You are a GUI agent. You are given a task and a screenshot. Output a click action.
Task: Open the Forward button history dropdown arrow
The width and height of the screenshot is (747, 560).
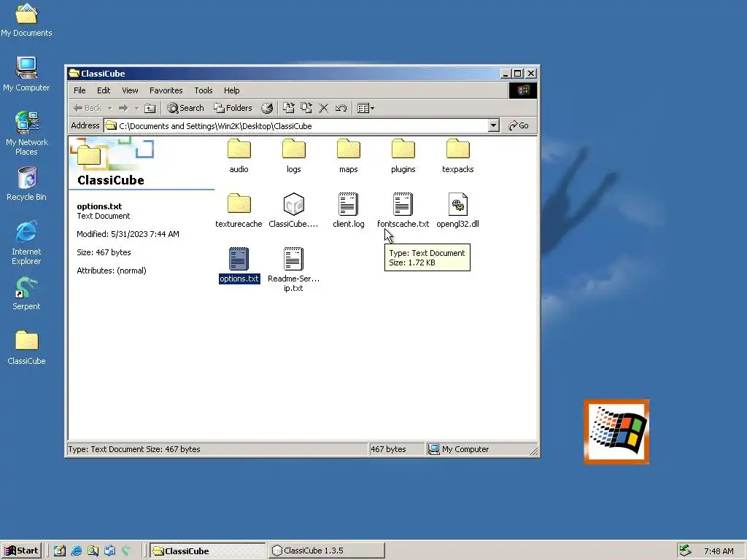[136, 108]
